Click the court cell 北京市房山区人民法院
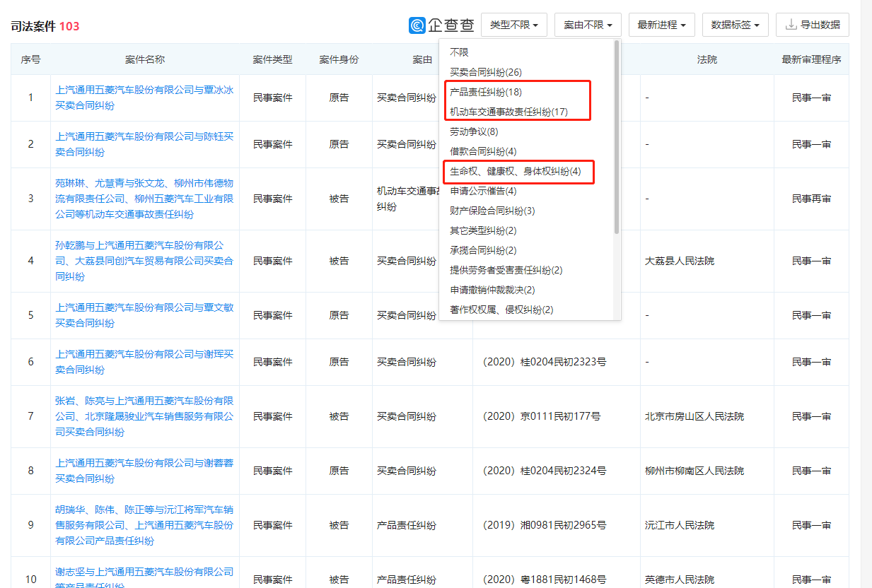This screenshot has width=872, height=588. (x=694, y=416)
